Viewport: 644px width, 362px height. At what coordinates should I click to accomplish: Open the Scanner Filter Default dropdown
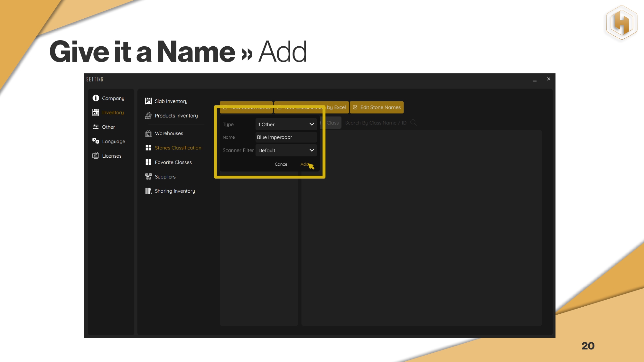point(286,150)
